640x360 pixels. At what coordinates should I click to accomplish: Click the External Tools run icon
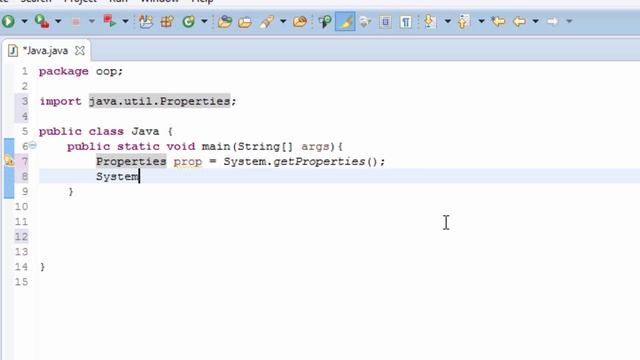(x=42, y=21)
